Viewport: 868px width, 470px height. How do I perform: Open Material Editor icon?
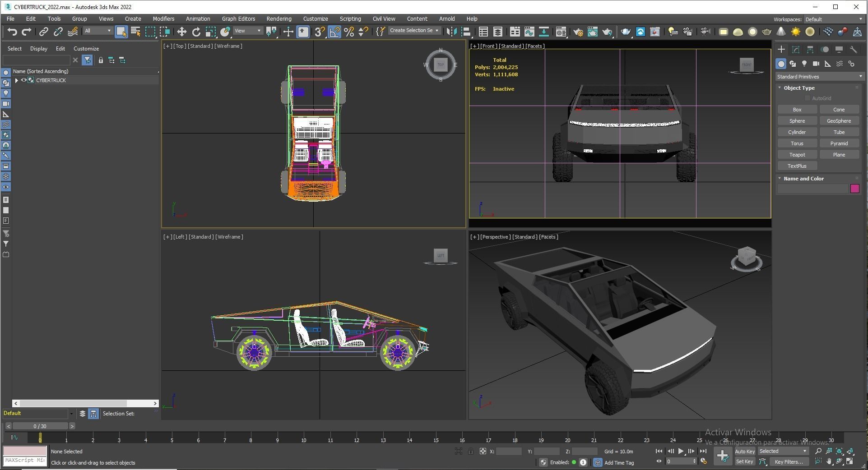pyautogui.click(x=561, y=32)
